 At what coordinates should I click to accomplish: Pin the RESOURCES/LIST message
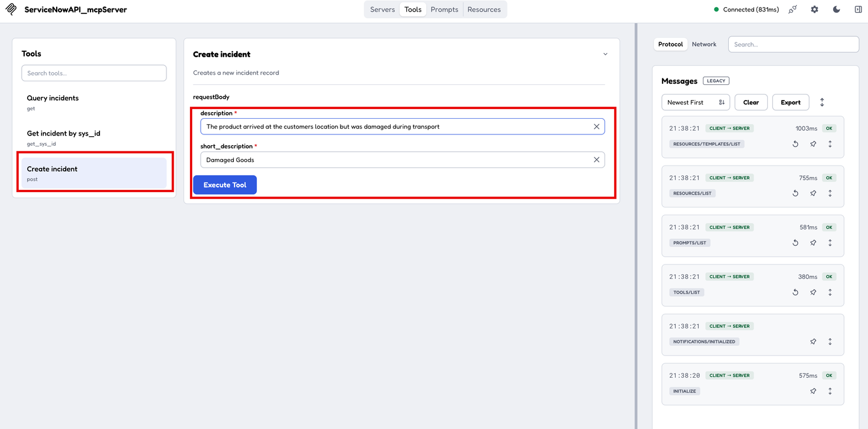pos(813,193)
